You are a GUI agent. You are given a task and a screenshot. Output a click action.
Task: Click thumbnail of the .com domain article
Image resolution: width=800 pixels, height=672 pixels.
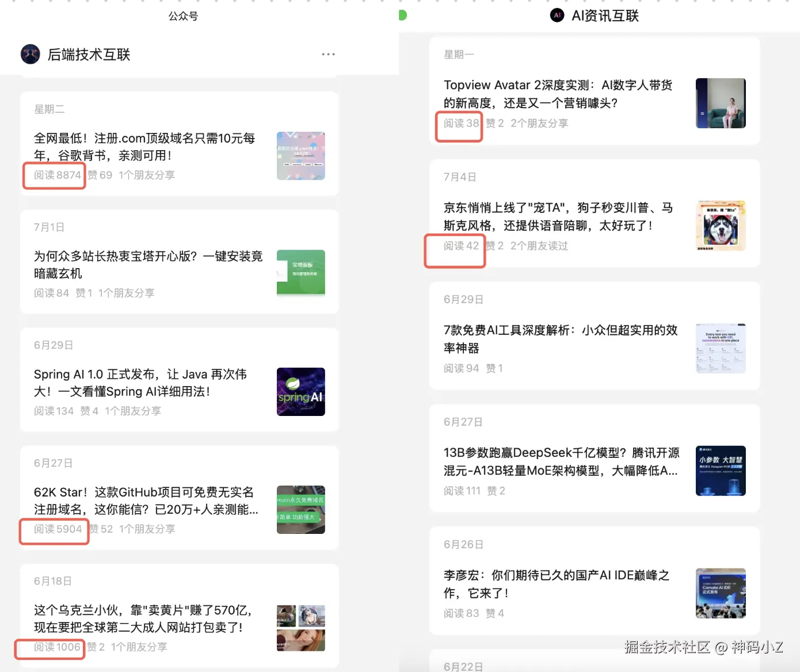pos(301,156)
